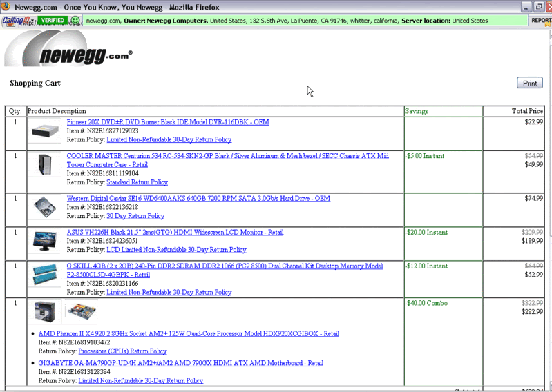
Task: Click the Print button
Action: (x=529, y=83)
